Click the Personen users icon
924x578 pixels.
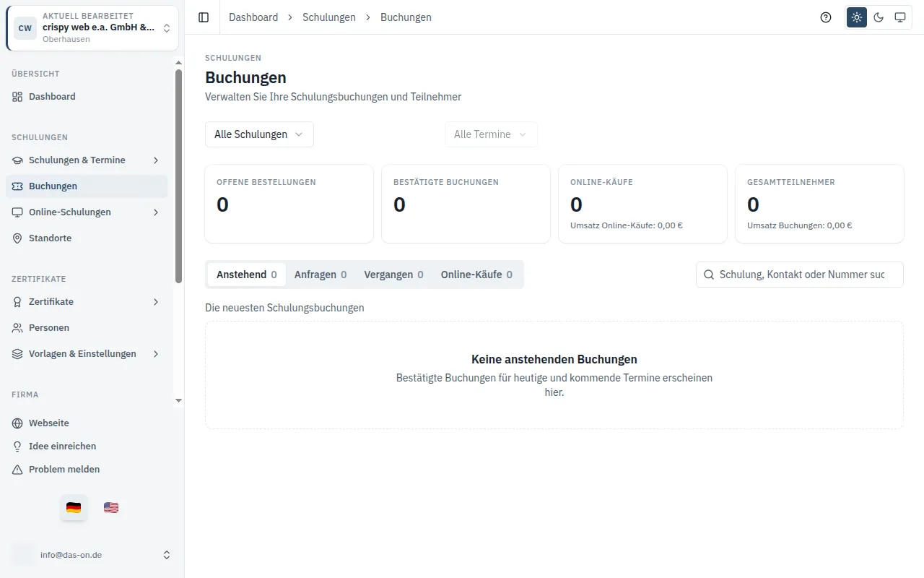tap(17, 328)
